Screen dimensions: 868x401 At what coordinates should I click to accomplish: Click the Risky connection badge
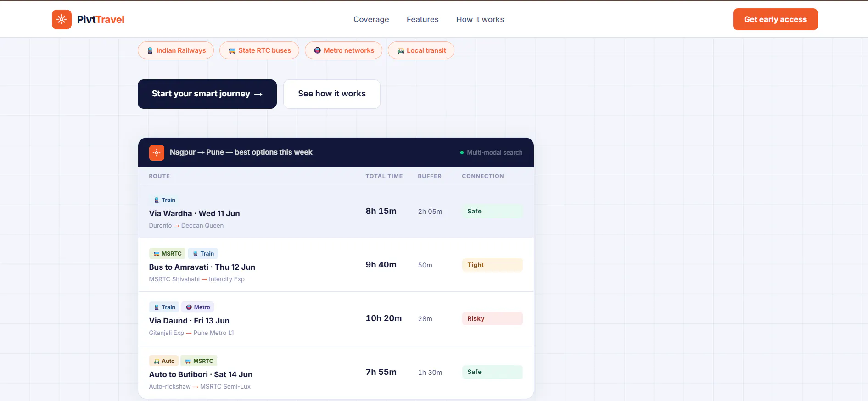pos(492,319)
